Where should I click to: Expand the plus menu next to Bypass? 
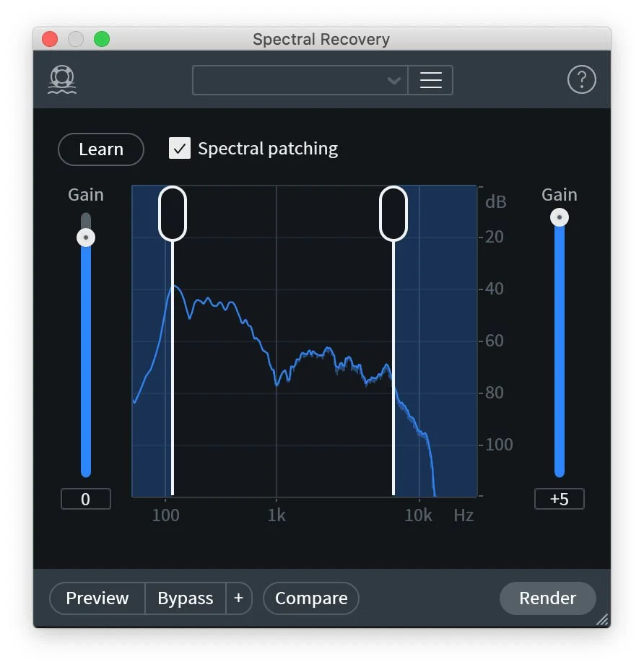coord(238,598)
